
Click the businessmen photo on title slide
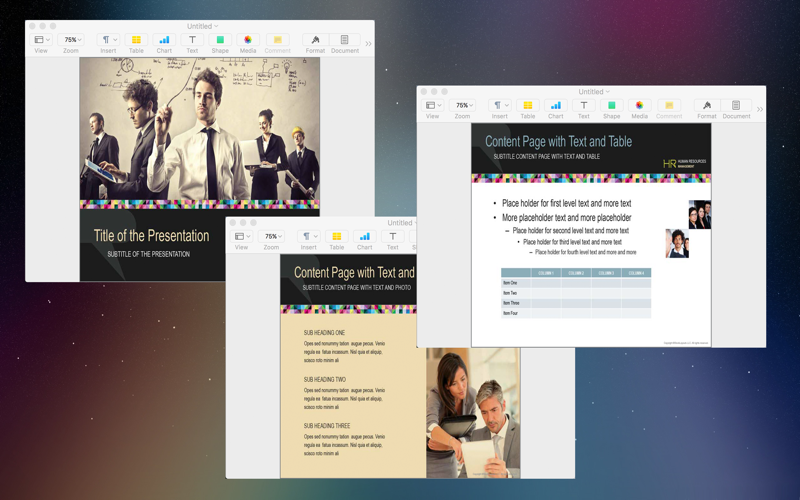tap(199, 128)
